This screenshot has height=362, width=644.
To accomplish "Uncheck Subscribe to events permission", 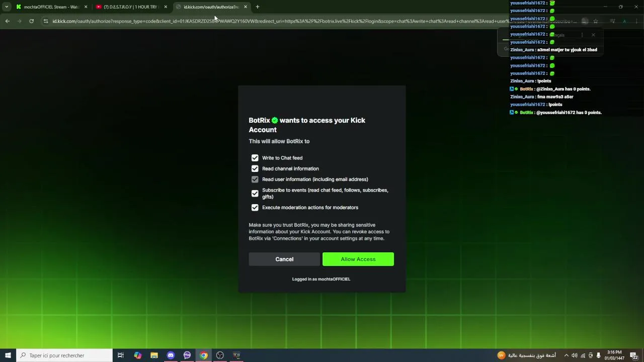I will 255,193.
